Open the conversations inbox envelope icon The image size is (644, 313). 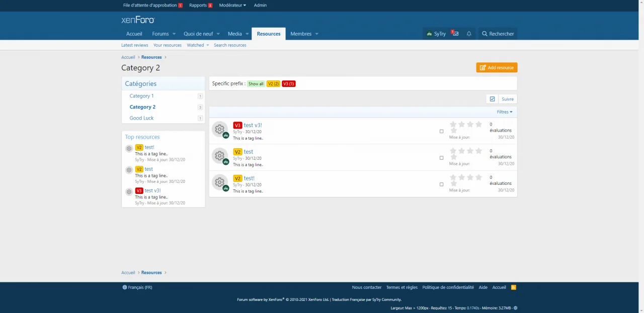(x=455, y=34)
